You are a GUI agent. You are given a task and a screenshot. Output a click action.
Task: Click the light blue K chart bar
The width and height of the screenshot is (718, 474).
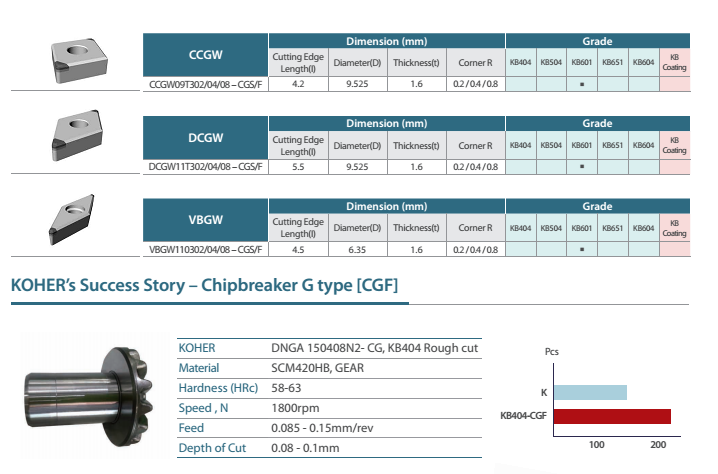point(588,392)
